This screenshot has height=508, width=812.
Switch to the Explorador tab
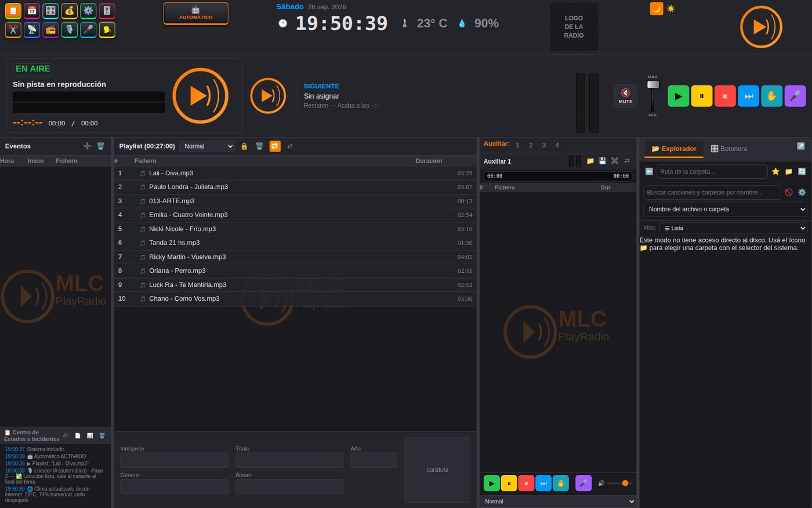674,149
